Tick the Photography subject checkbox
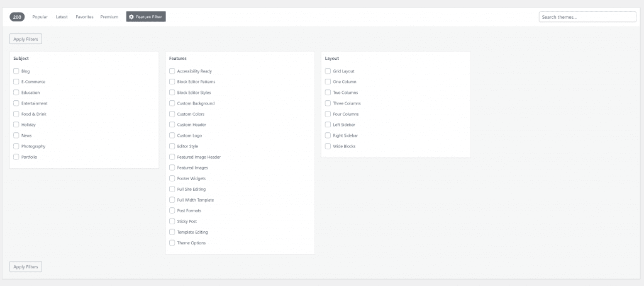The height and width of the screenshot is (286, 644). (x=16, y=146)
